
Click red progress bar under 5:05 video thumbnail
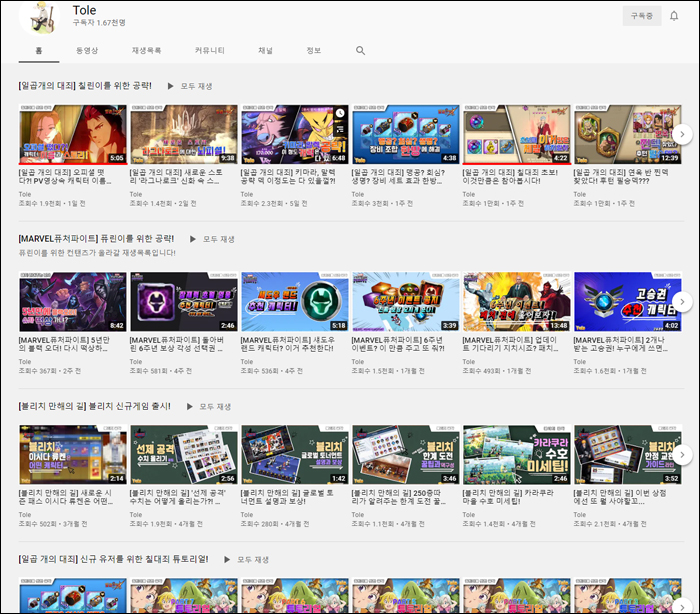(x=73, y=163)
